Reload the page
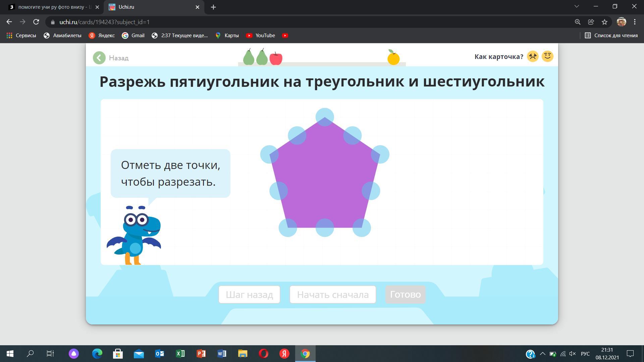This screenshot has width=644, height=362. pos(36,22)
